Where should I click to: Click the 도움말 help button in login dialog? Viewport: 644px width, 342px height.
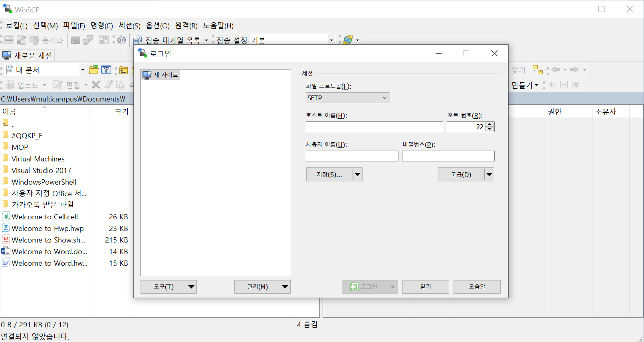(x=477, y=287)
